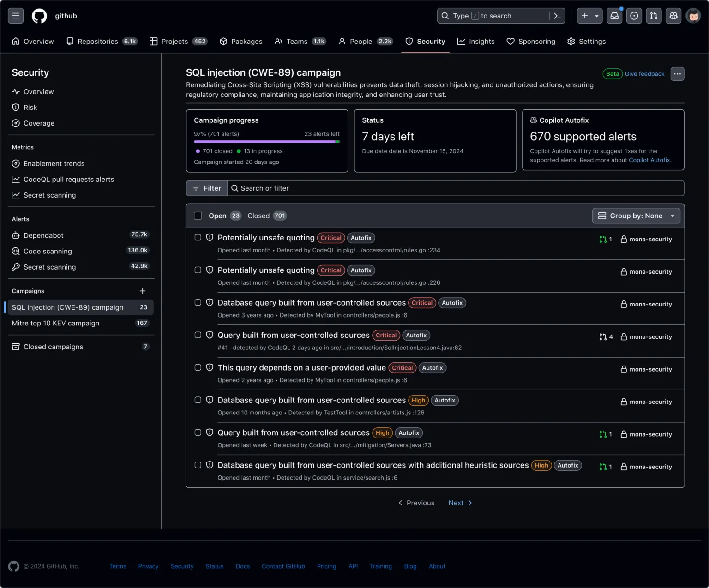The width and height of the screenshot is (709, 588).
Task: Go to Next page of alerts
Action: [460, 503]
